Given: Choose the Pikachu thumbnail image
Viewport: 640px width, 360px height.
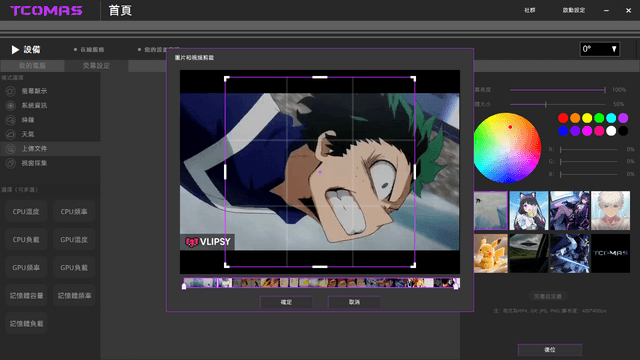Looking at the screenshot, I should 491,253.
